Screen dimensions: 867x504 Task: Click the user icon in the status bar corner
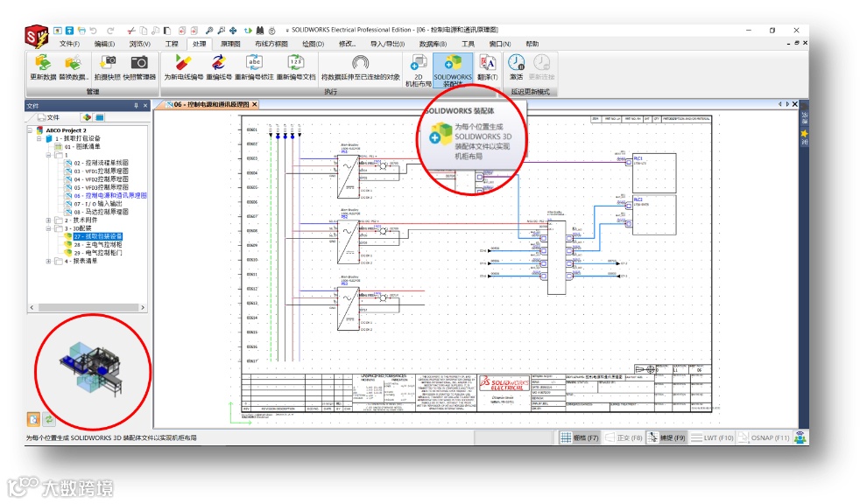[x=800, y=437]
